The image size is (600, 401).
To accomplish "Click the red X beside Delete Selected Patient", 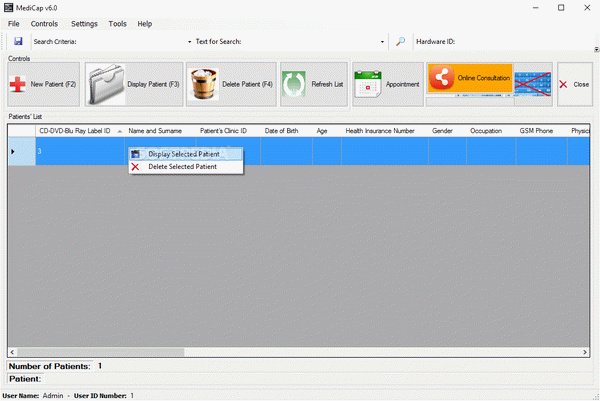I will (x=135, y=167).
